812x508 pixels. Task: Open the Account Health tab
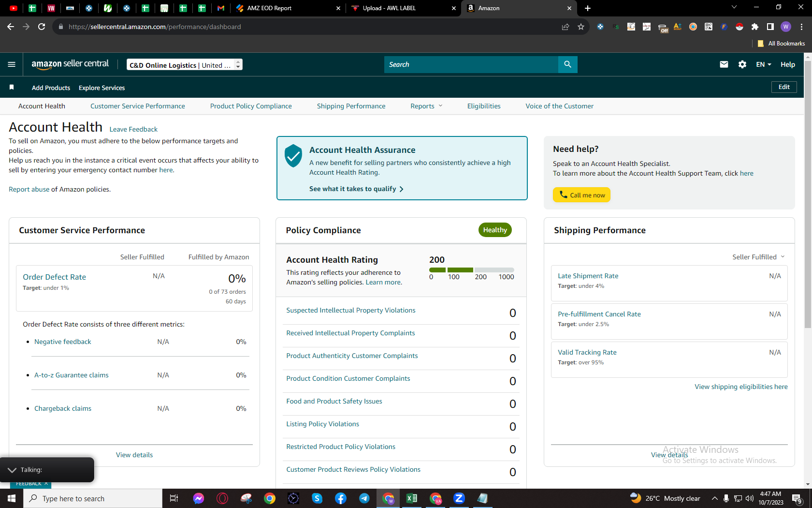pos(42,106)
